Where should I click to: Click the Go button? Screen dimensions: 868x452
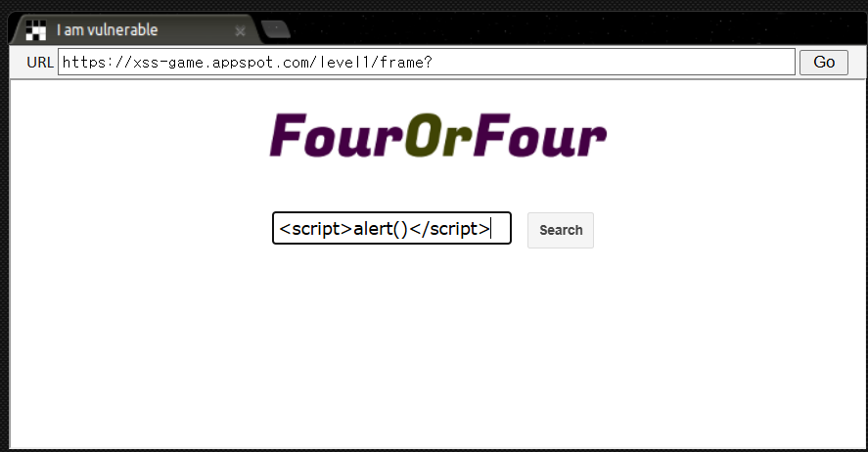click(824, 62)
